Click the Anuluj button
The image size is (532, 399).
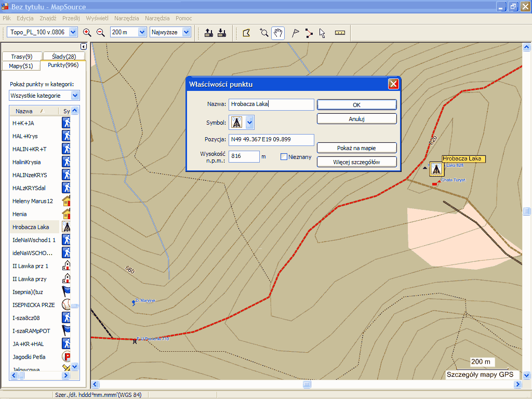[356, 119]
